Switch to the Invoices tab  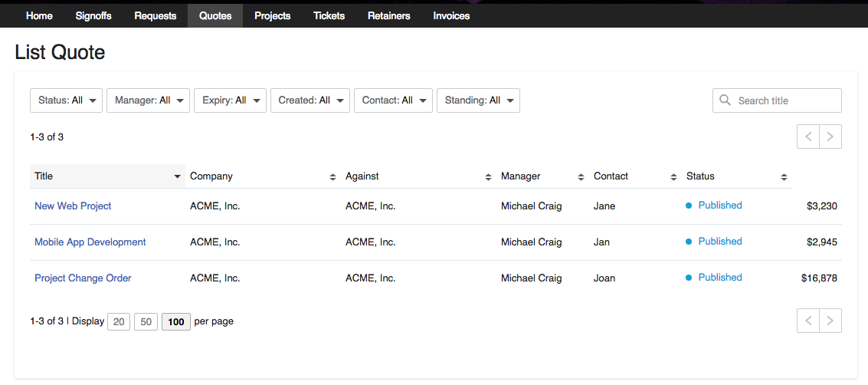click(451, 15)
